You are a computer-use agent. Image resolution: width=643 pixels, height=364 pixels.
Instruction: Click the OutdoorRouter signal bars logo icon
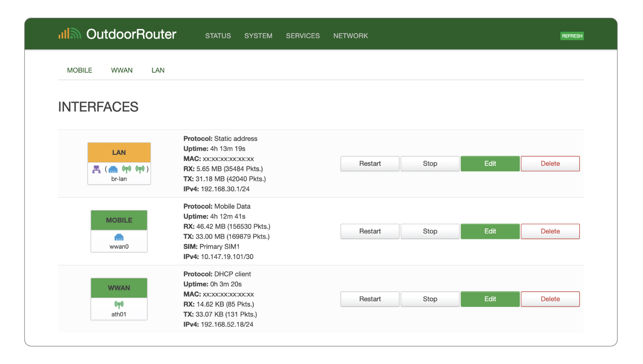[70, 34]
